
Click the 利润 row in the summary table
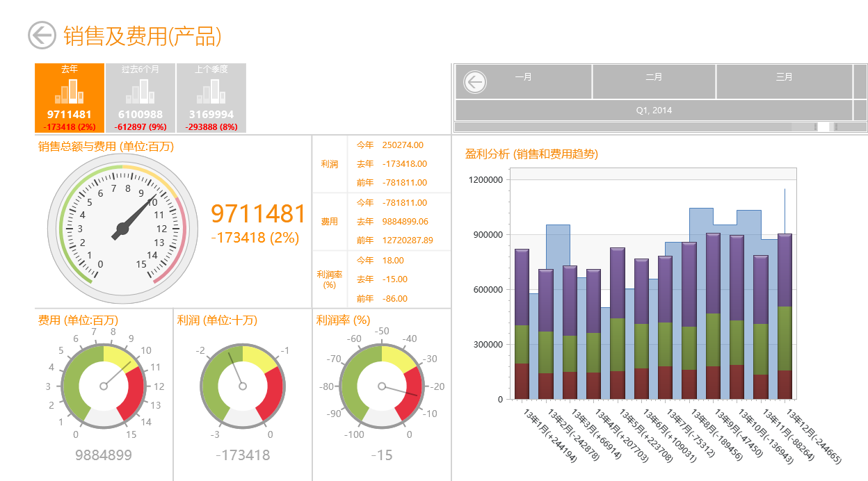(x=382, y=164)
